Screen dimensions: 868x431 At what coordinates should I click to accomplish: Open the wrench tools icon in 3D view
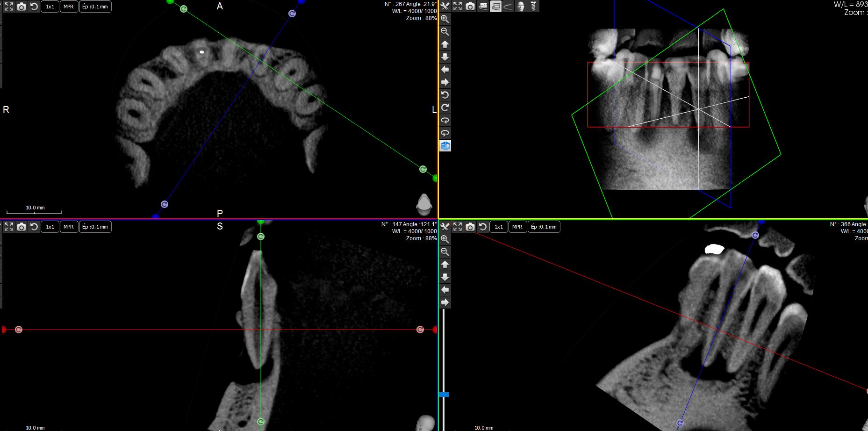pos(445,6)
